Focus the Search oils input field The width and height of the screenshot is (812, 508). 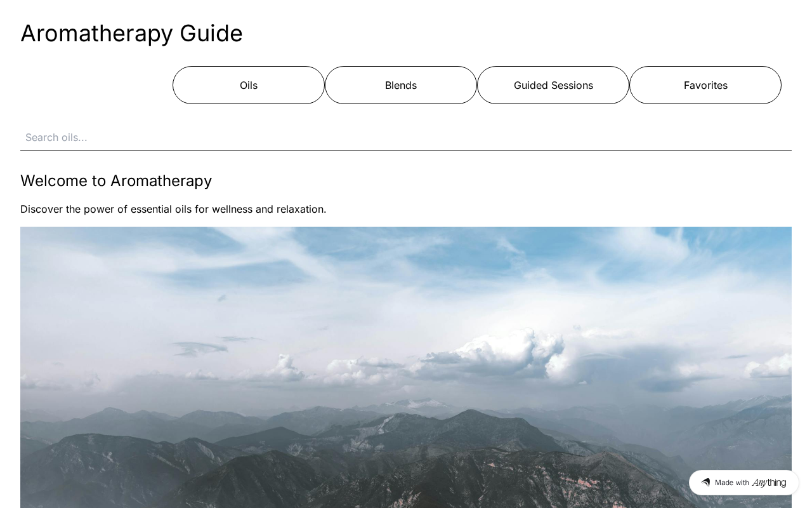coord(406,137)
